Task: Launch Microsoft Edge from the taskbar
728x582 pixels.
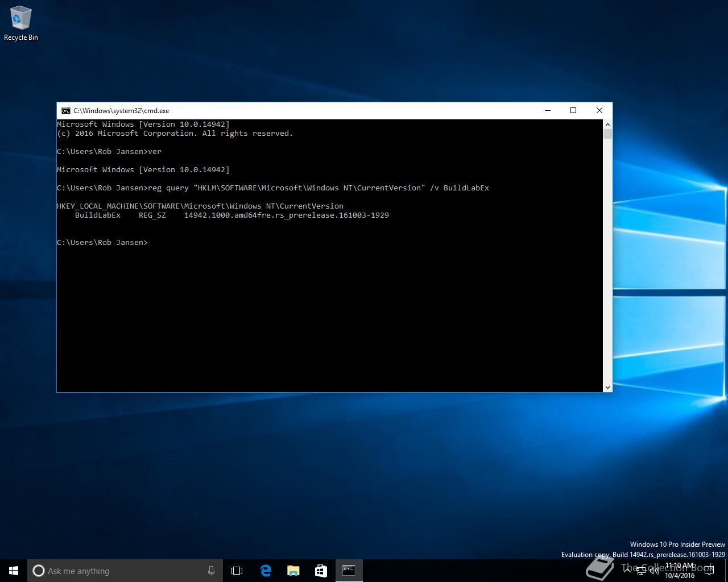Action: 265,571
